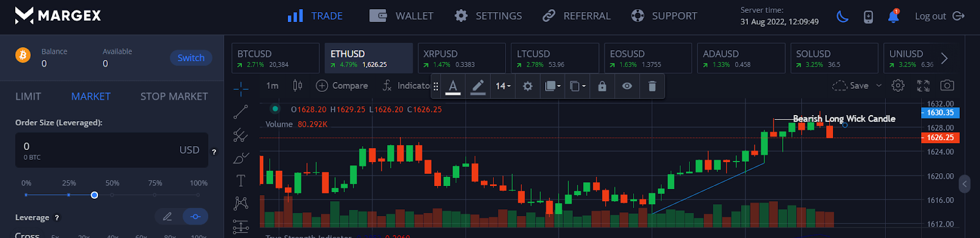980x238 pixels.
Task: Toggle dark mode moon icon
Action: click(x=843, y=17)
